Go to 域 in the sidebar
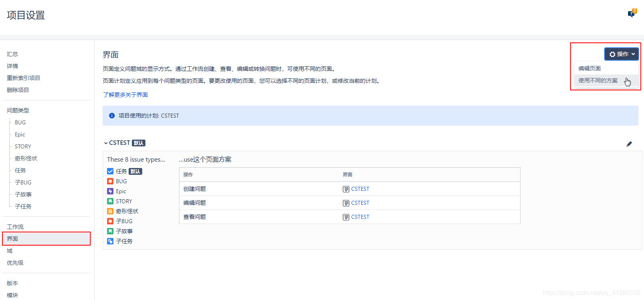 [10, 251]
